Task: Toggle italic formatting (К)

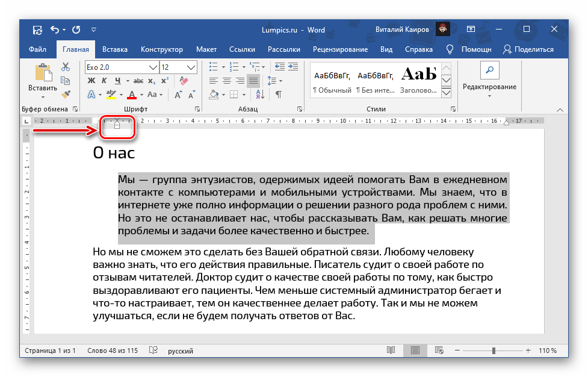Action: [x=104, y=81]
